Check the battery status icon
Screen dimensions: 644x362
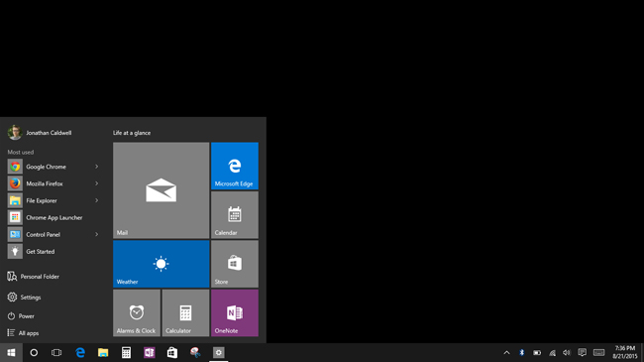[537, 352]
